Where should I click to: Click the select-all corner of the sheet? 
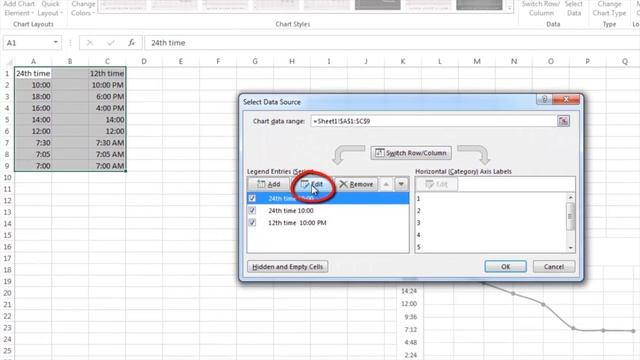9,62
